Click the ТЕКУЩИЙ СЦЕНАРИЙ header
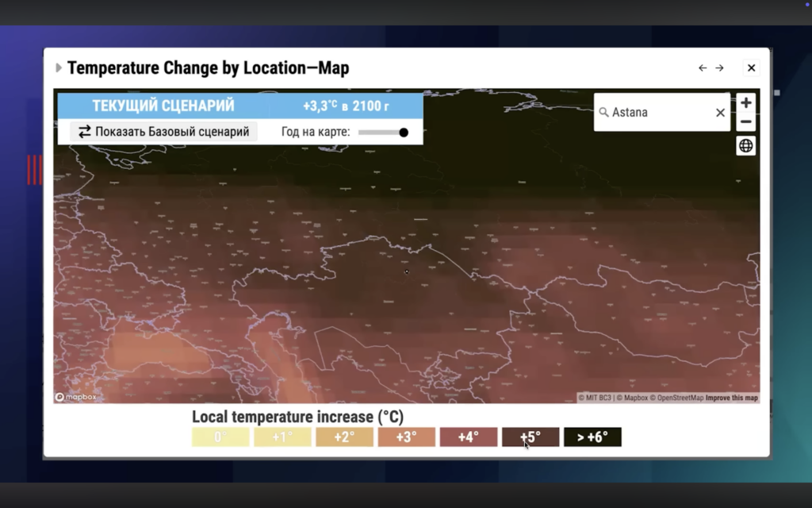 click(x=163, y=106)
